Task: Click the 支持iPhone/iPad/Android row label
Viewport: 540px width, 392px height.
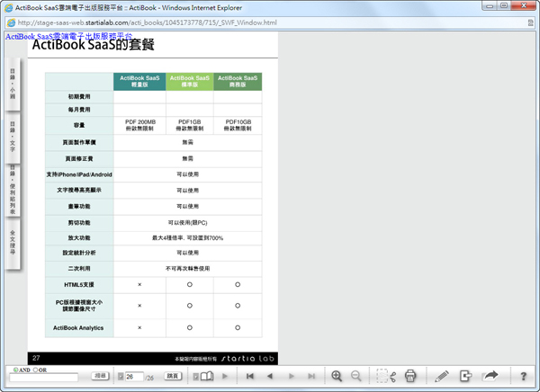Action: coord(79,174)
